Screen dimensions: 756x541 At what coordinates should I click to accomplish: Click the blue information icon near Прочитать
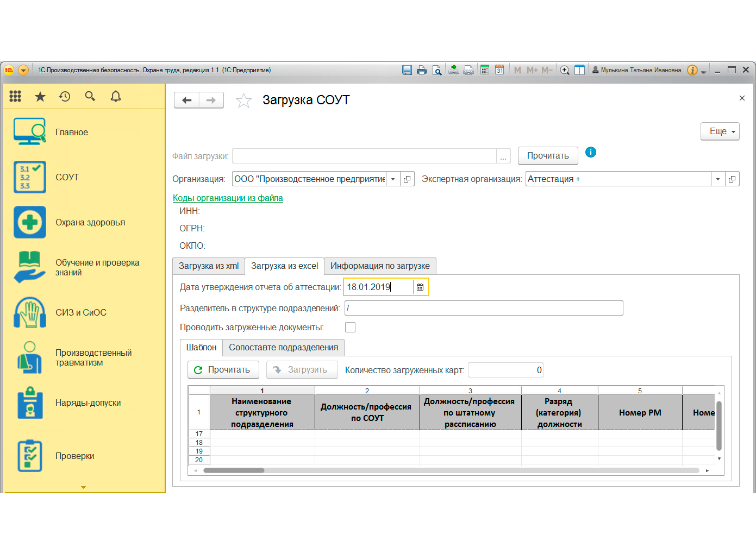click(x=591, y=152)
